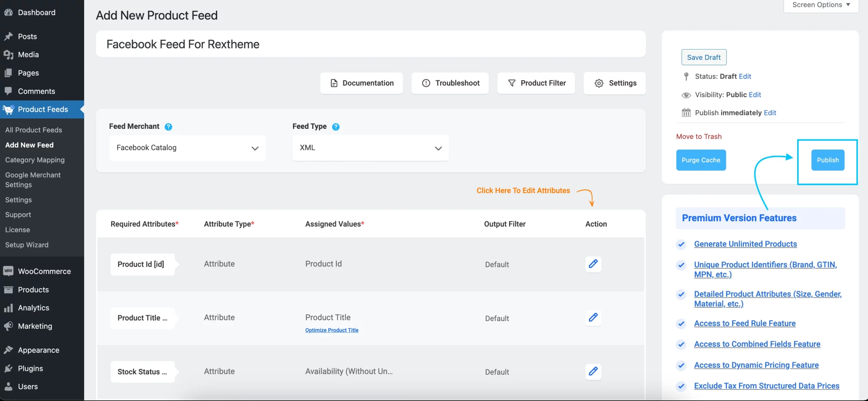Image resolution: width=868 pixels, height=401 pixels.
Task: Click the Products label in the sidebar
Action: click(33, 290)
